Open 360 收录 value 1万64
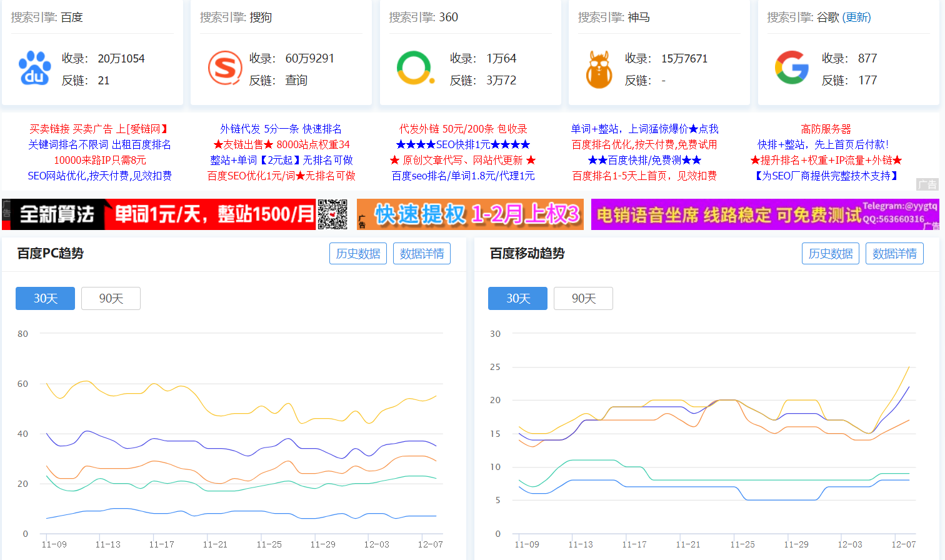The image size is (945, 560). tap(501, 59)
